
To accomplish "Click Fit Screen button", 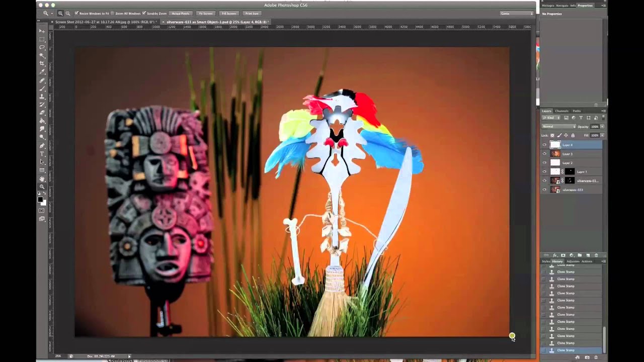I will tap(205, 13).
